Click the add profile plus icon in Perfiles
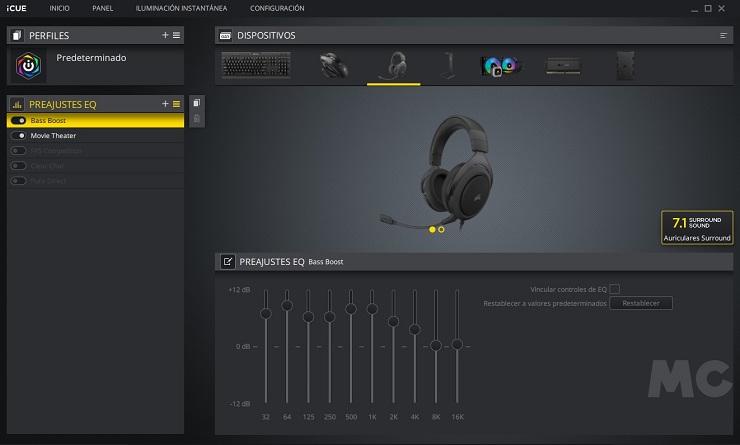 166,35
